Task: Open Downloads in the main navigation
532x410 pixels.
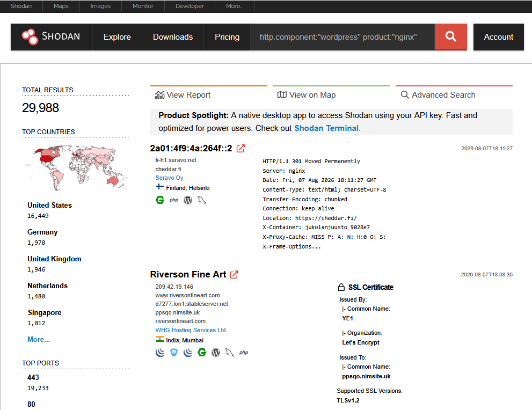Action: coord(173,37)
